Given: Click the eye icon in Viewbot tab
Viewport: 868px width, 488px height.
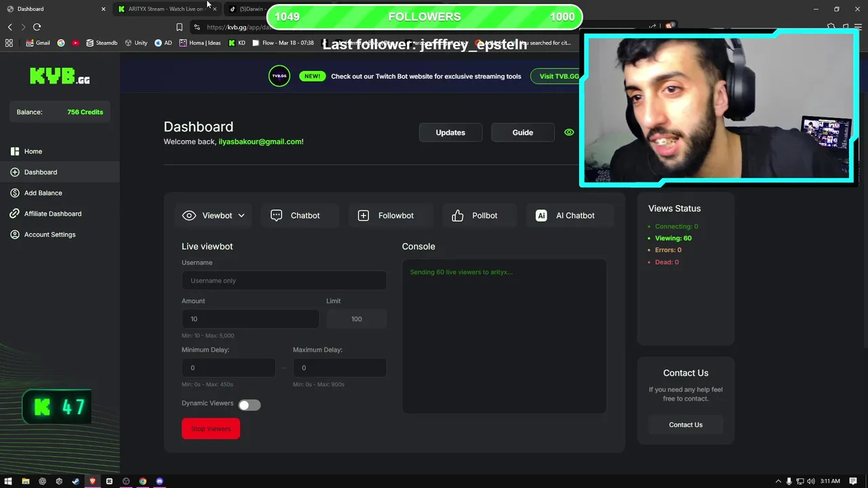Looking at the screenshot, I should click(189, 216).
